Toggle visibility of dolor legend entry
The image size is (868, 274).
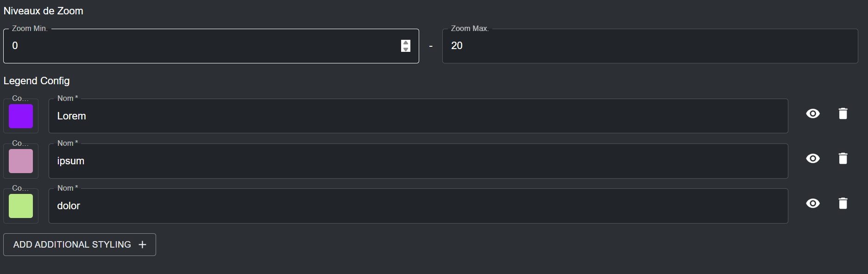(x=813, y=204)
